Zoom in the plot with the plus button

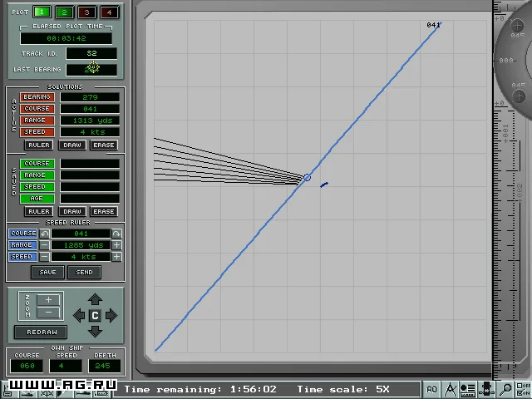[48, 300]
